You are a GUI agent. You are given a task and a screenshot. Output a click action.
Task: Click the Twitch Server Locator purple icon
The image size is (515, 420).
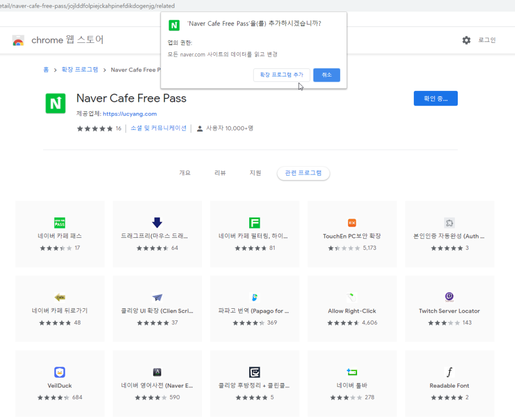coord(450,297)
